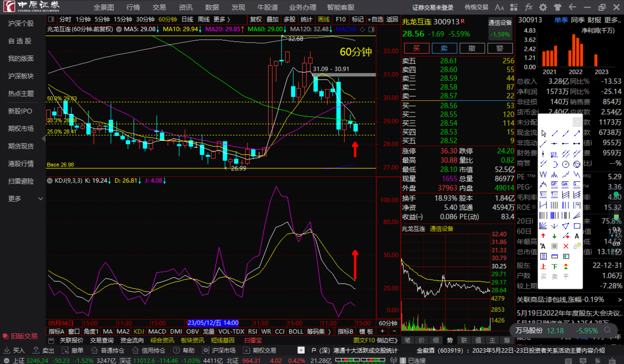Select the 沪深个股 sidebar item

21,23
